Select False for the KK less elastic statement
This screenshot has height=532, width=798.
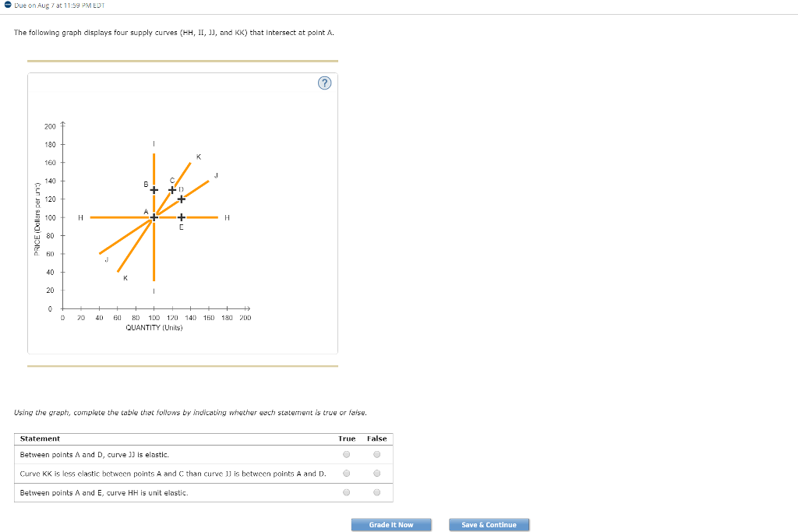[376, 473]
